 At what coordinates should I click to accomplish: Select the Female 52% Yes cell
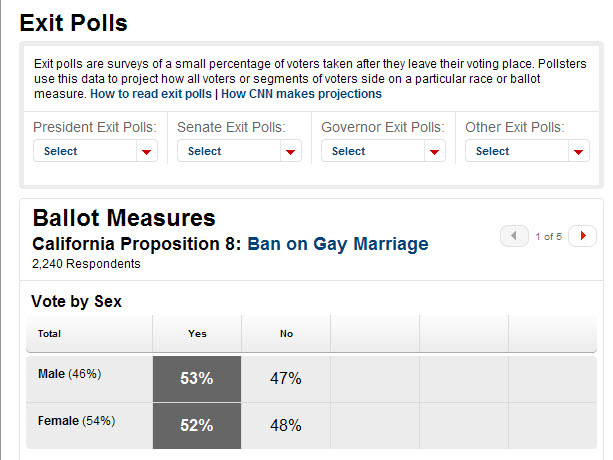point(197,425)
